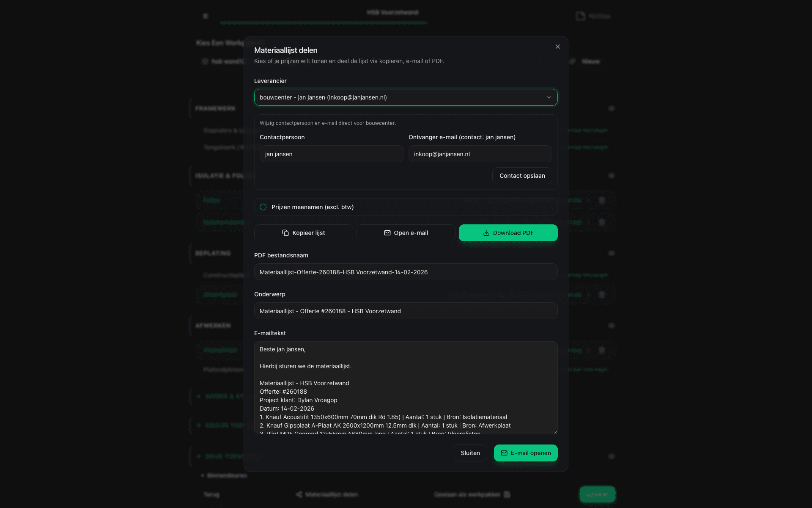Expand supplier list with chevron arrow
The height and width of the screenshot is (508, 812).
549,97
